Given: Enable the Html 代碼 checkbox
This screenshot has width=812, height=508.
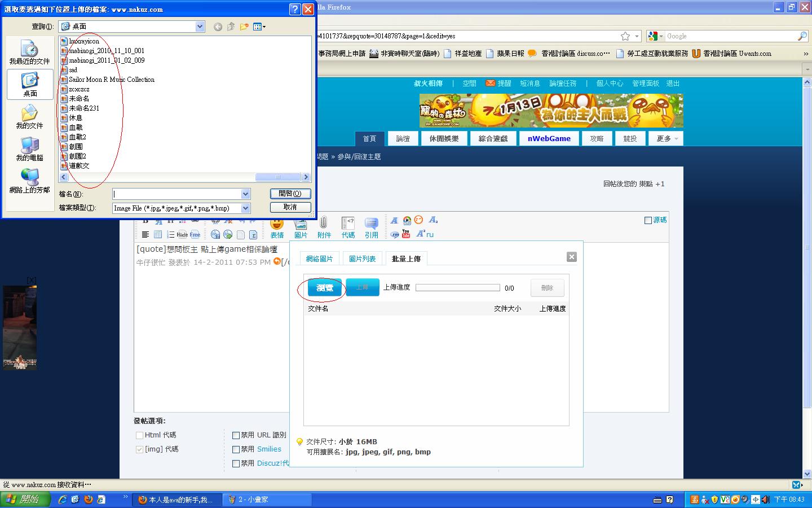Looking at the screenshot, I should 139,435.
